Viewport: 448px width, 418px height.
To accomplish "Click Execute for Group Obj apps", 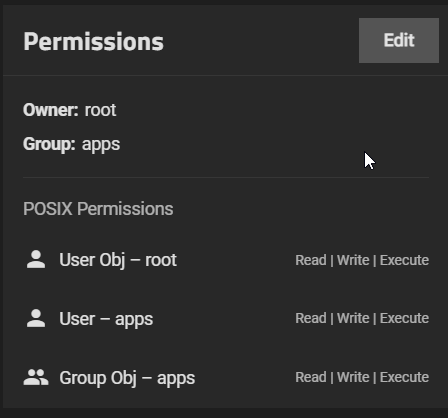I will tap(404, 377).
